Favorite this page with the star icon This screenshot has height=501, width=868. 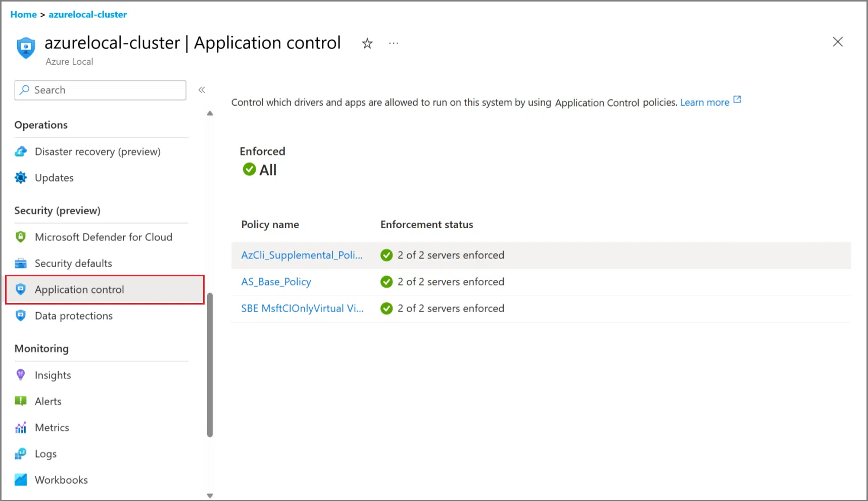[x=367, y=44]
